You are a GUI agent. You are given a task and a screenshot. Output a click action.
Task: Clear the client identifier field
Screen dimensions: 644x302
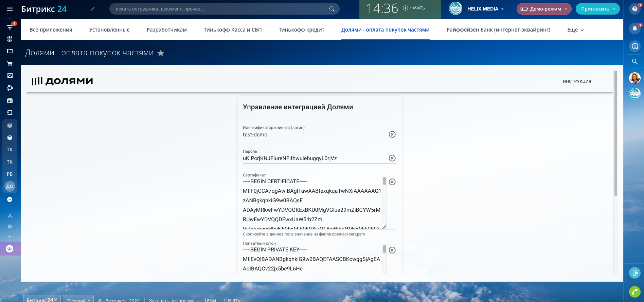[x=392, y=134]
